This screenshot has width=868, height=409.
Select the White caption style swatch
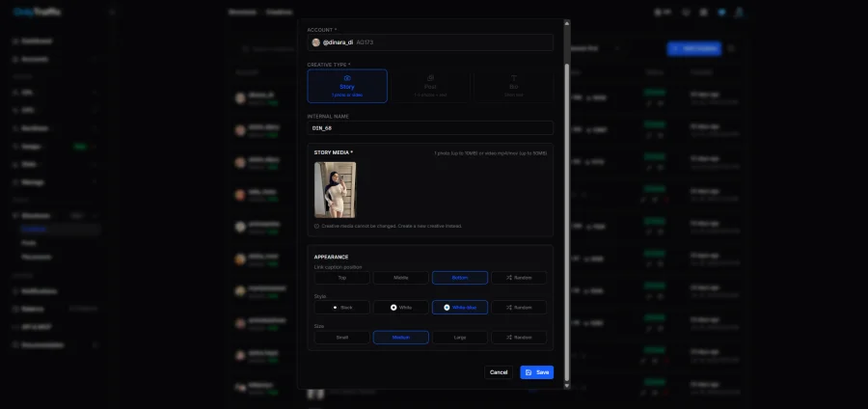point(401,307)
